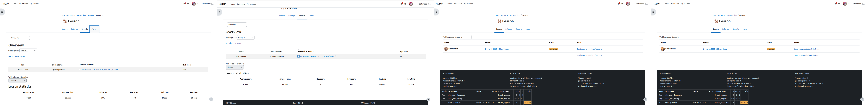Image resolution: width=868 pixels, height=105 pixels.
Task: Check Select all attempts in Group B window
Action: coord(299,49)
